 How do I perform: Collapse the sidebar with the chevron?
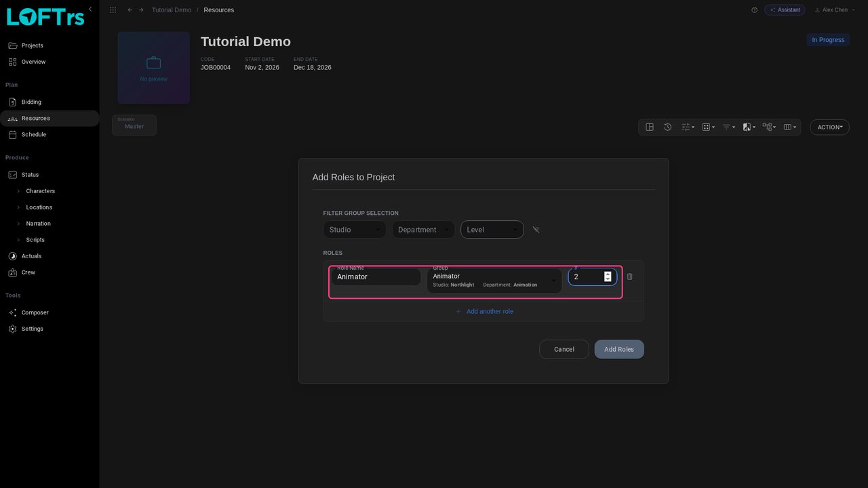(x=90, y=9)
